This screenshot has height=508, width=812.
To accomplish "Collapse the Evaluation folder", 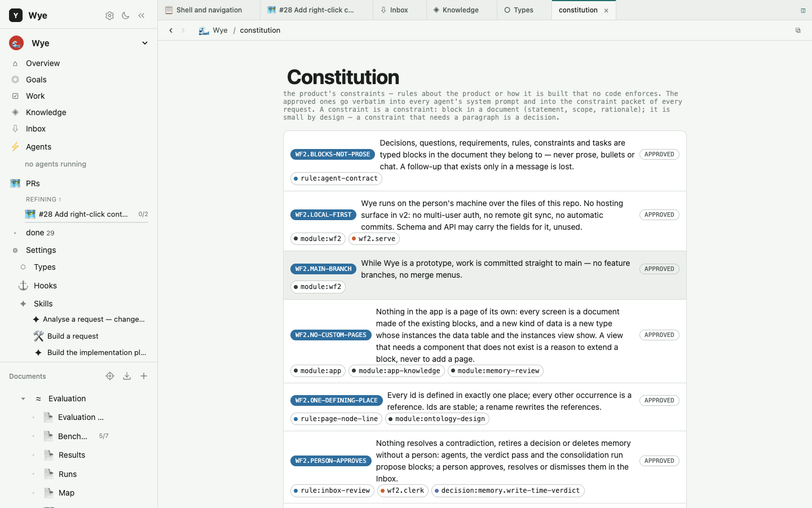I will 23,398.
